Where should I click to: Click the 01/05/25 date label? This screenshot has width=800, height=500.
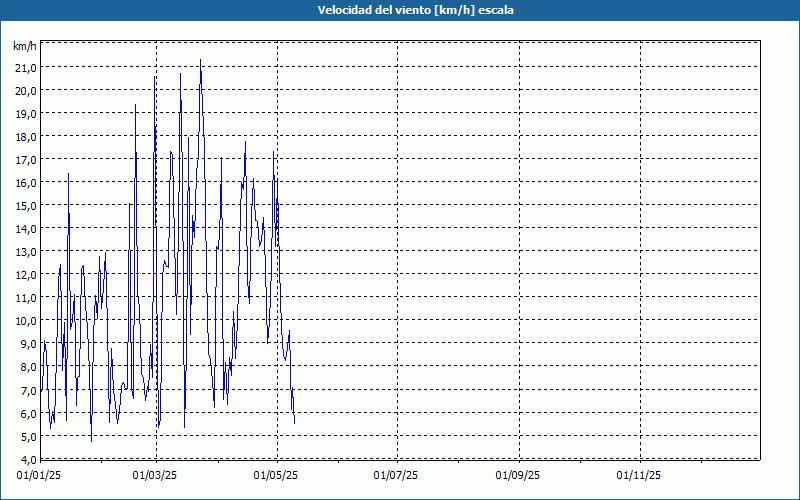[276, 476]
